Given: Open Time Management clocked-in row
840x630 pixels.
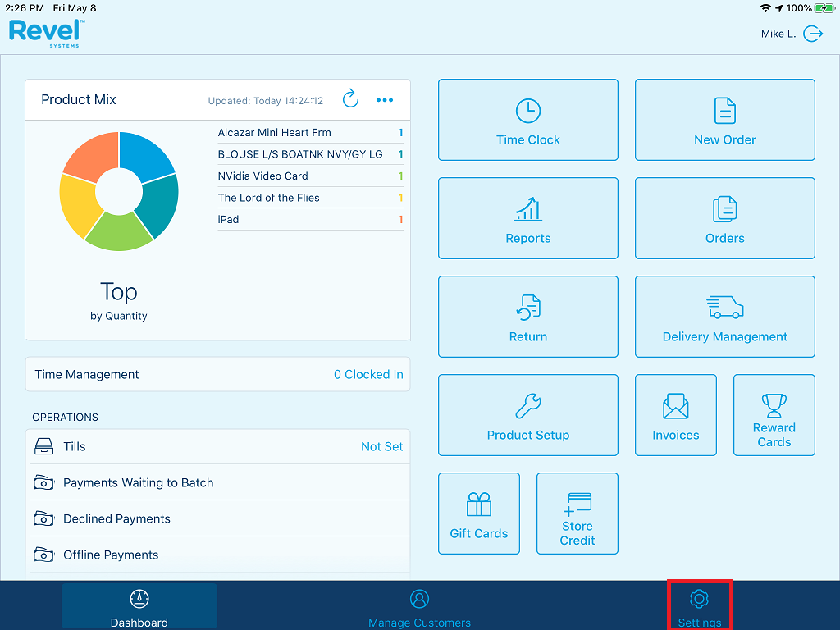Looking at the screenshot, I should tap(217, 374).
